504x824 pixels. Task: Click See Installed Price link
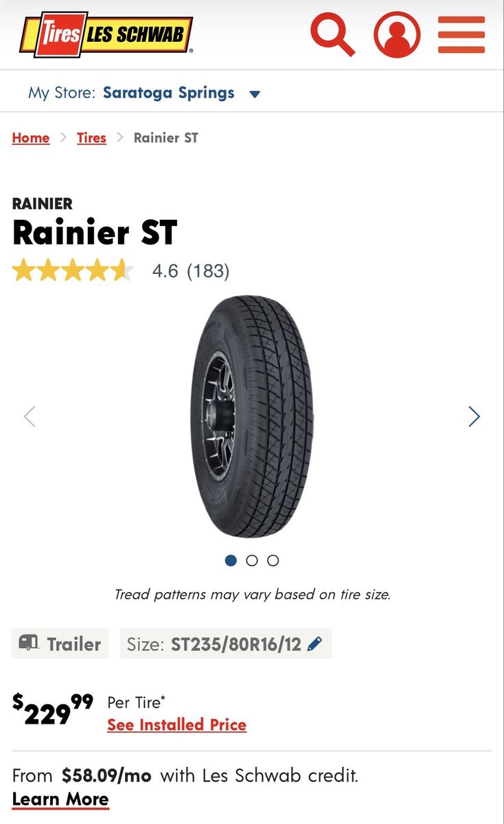click(176, 724)
